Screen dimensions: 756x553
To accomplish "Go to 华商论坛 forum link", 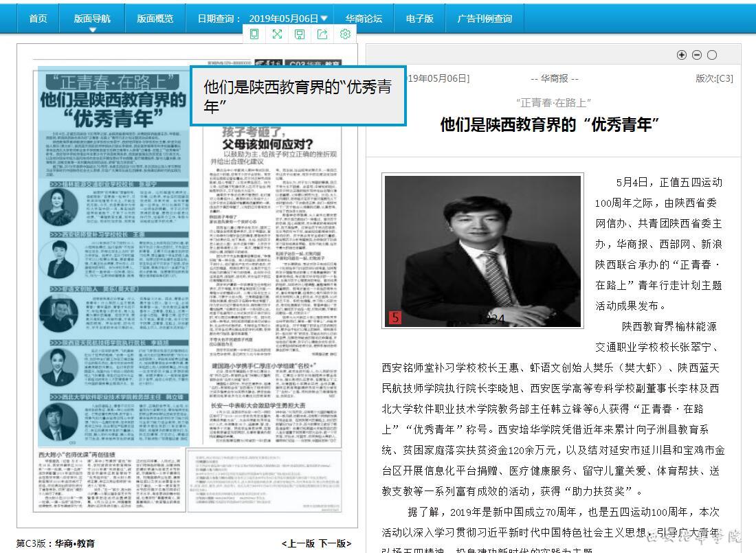I will pyautogui.click(x=364, y=19).
